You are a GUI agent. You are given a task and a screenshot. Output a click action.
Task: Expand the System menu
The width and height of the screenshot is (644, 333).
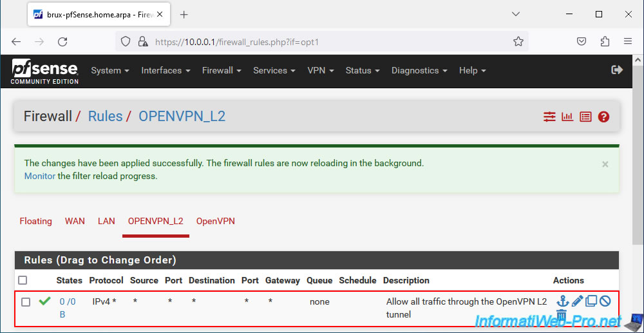[110, 71]
